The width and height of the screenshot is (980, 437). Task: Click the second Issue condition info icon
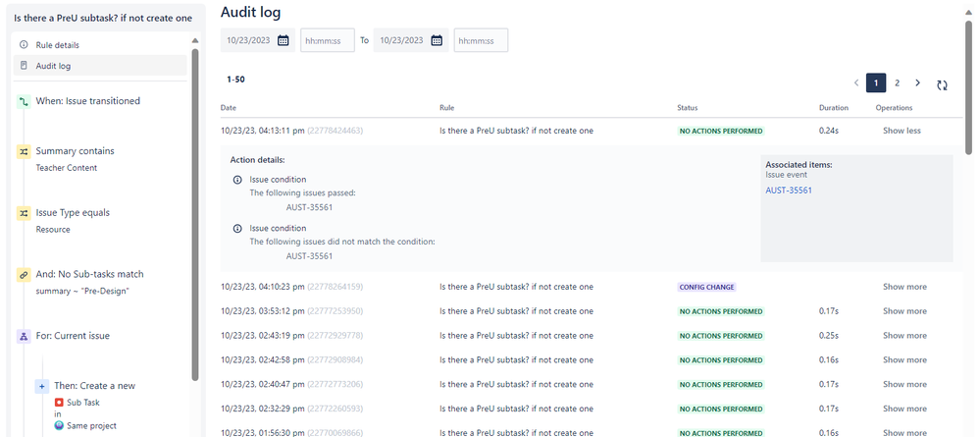coord(236,229)
